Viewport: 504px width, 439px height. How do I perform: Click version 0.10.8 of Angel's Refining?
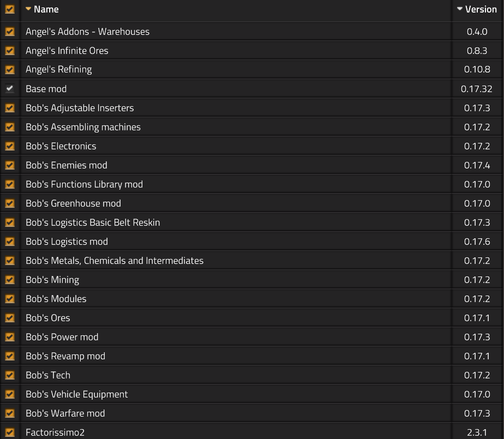477,69
